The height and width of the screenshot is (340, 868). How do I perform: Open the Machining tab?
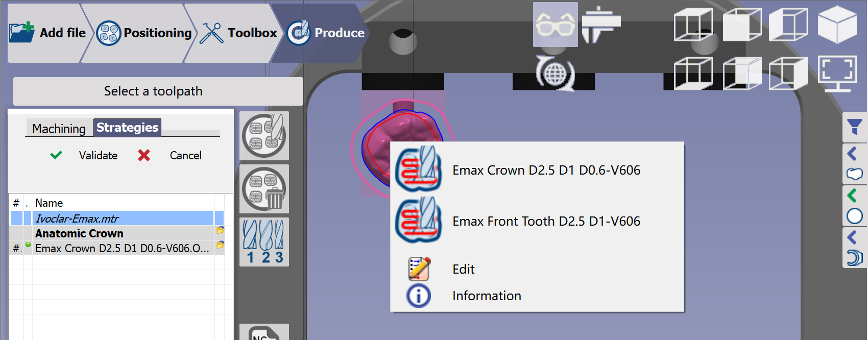click(x=59, y=129)
